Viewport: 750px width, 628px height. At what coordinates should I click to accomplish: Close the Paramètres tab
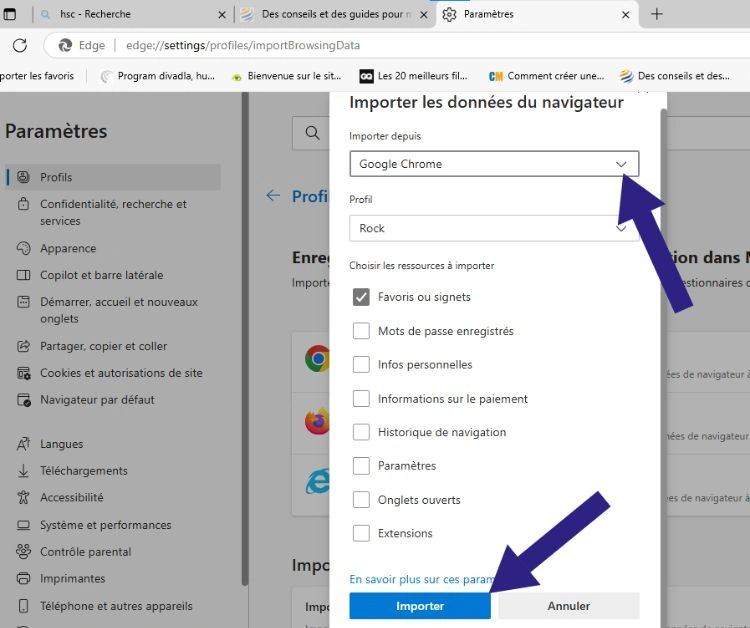(625, 15)
